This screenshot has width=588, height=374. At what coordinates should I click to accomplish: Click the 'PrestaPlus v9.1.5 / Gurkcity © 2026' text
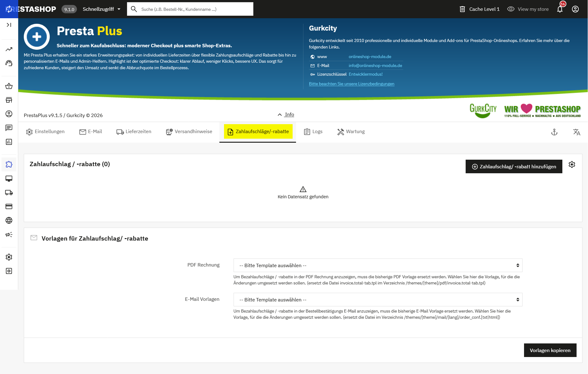pyautogui.click(x=63, y=116)
